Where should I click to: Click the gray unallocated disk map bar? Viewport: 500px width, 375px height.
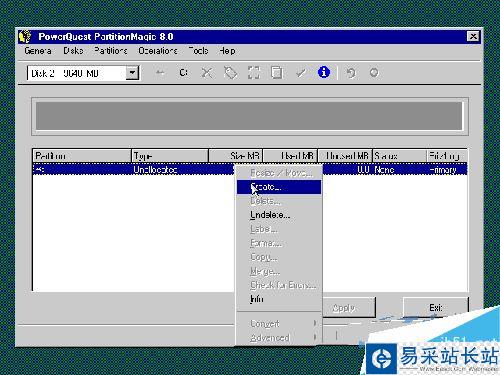click(249, 116)
